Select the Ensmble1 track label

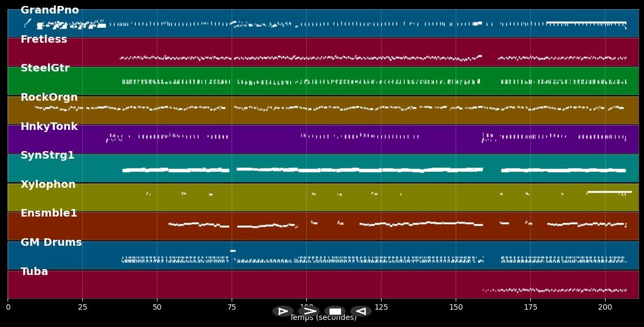tap(49, 213)
